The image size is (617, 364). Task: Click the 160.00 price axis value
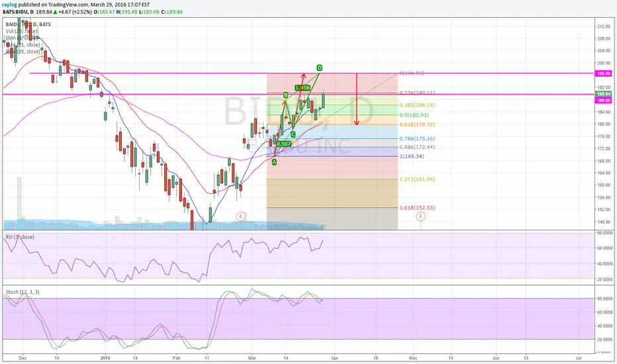pos(604,185)
